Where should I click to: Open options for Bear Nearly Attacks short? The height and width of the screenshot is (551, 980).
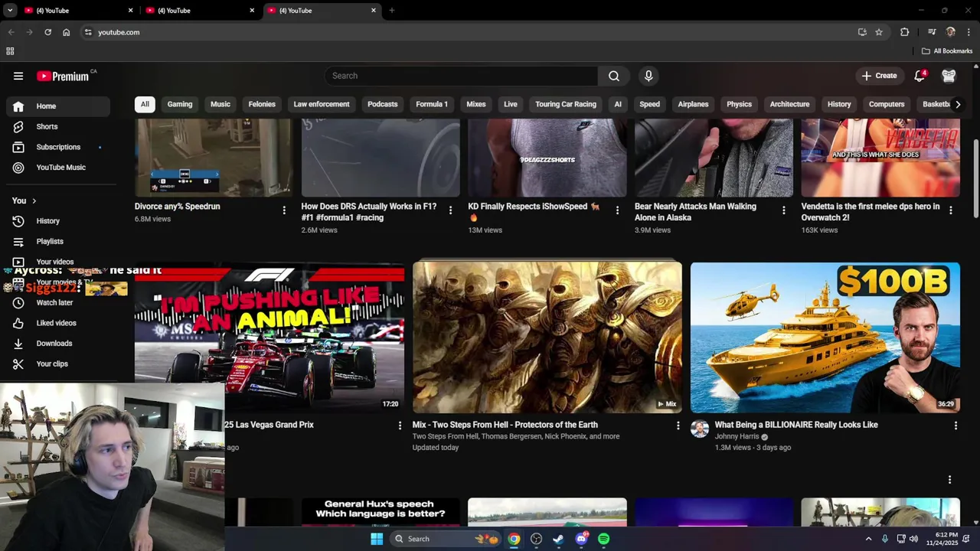pos(783,210)
